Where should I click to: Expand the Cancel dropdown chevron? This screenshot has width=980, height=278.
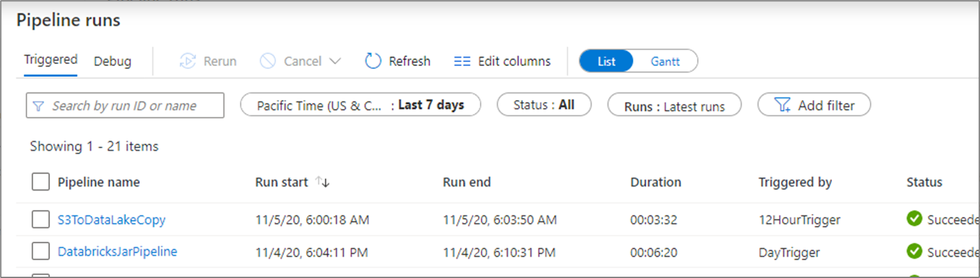click(x=335, y=61)
